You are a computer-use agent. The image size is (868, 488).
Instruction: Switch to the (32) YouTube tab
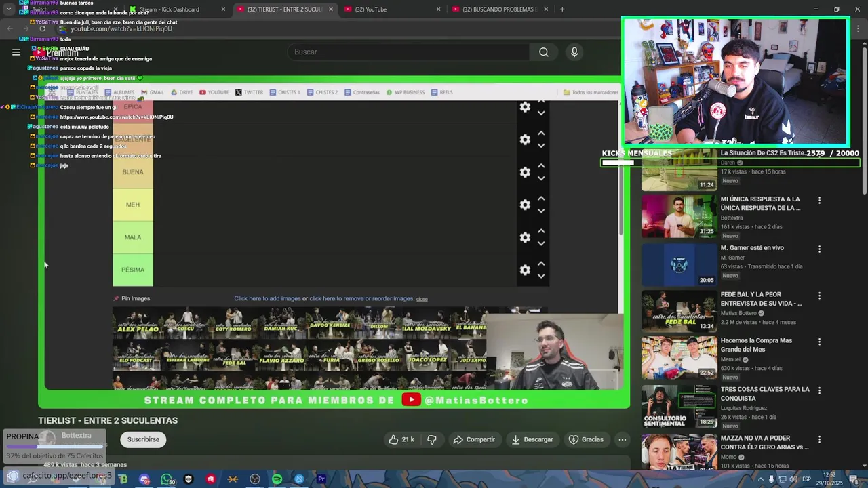(392, 9)
